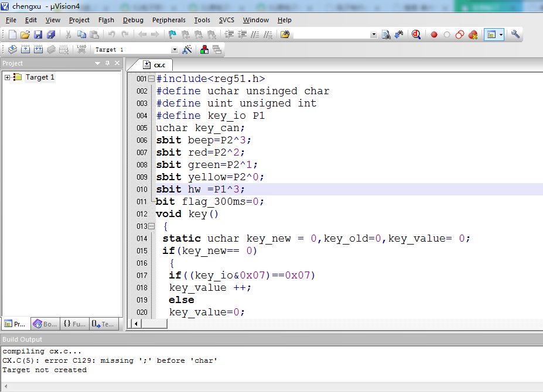
Task: Open the Manage Multi-Project Workspace icon
Action: 217,50
